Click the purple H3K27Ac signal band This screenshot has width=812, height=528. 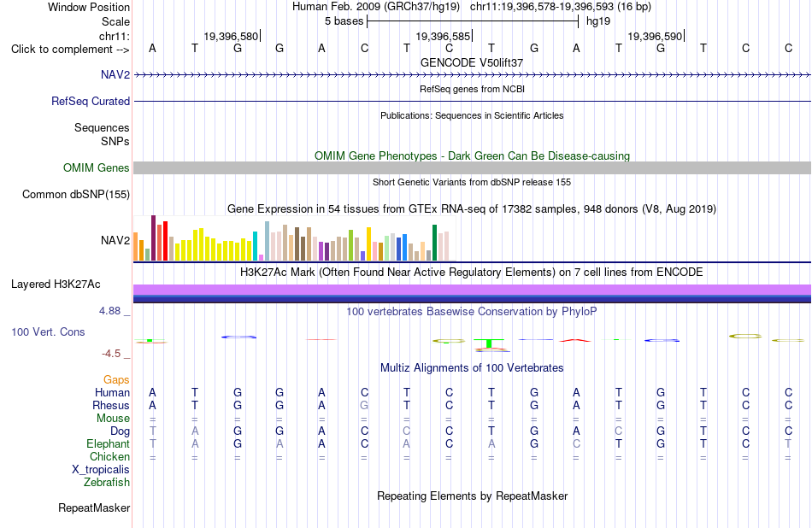click(x=473, y=290)
